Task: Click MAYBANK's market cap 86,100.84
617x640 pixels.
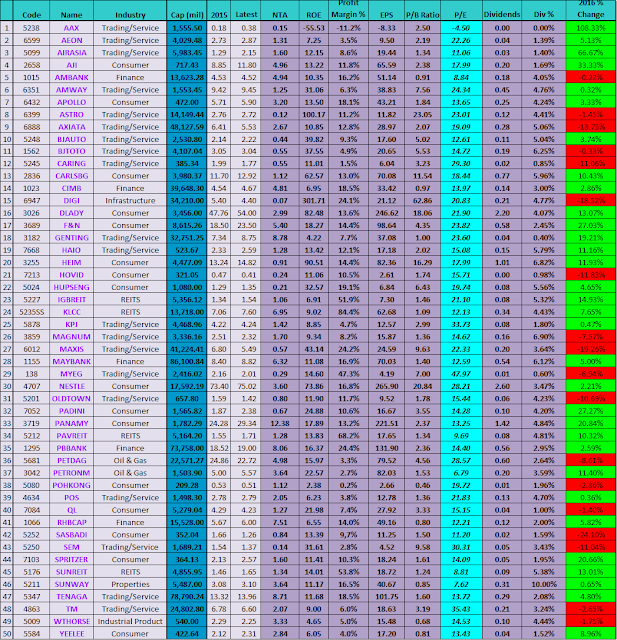Action: click(x=186, y=362)
